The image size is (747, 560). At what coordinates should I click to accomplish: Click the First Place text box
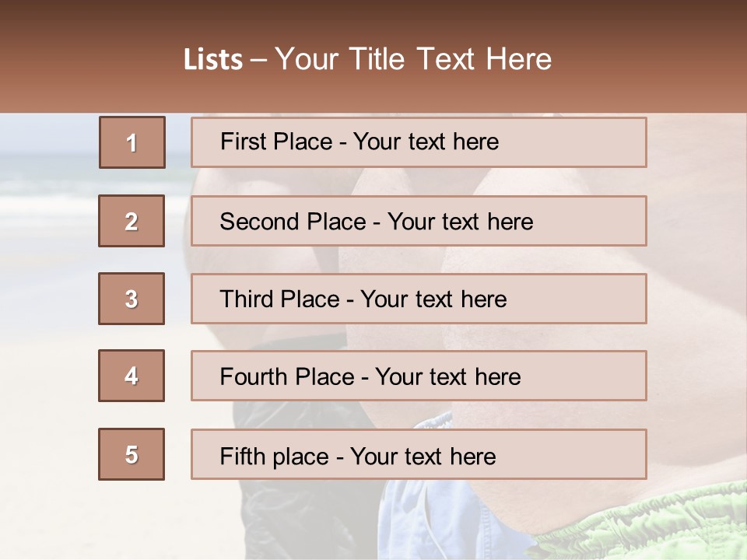419,142
